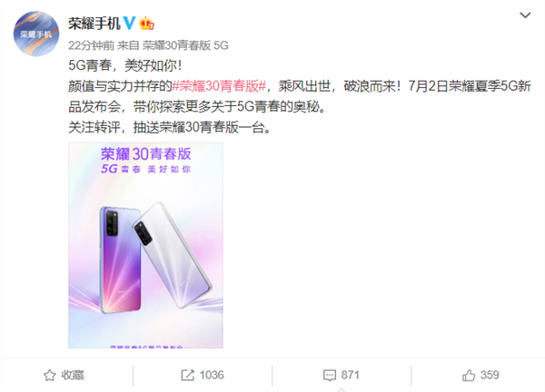Screen dimensions: 545x392
Task: Click the 收藏 favorite label
Action: pyautogui.click(x=73, y=376)
